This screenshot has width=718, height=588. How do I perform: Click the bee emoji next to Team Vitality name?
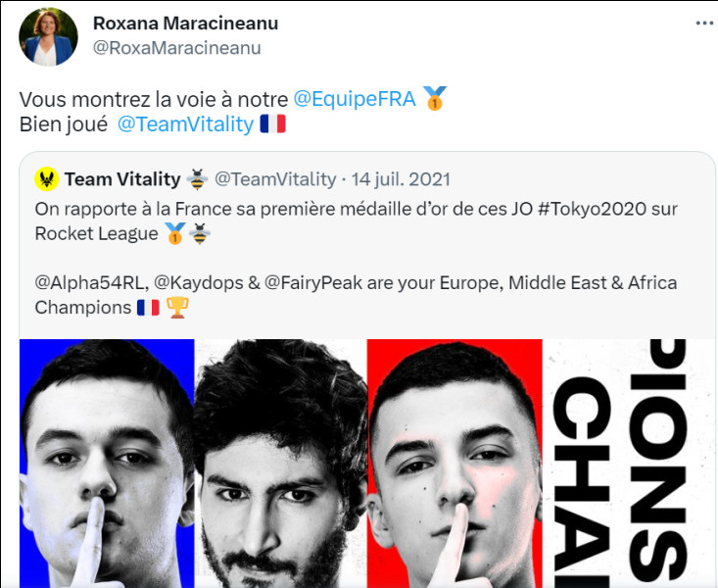click(197, 179)
